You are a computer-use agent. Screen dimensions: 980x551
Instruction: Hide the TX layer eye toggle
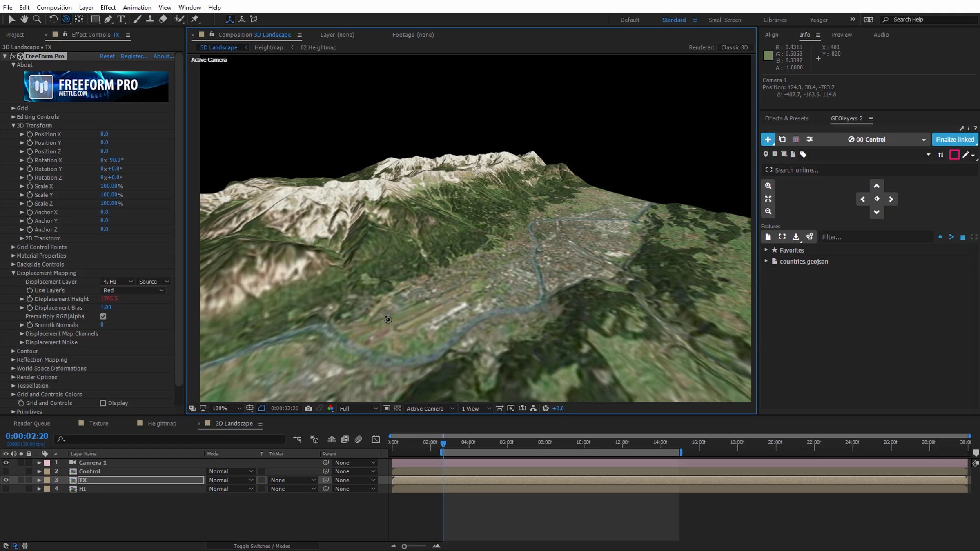tap(6, 480)
